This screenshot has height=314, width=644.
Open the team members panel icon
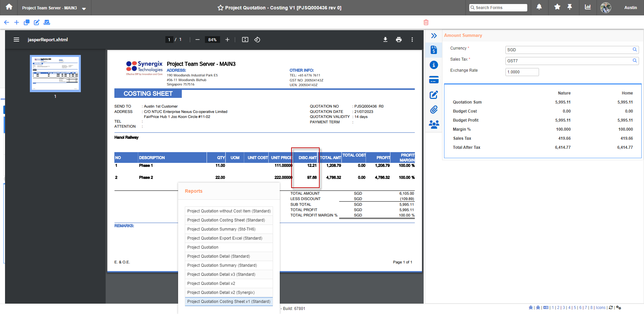[x=434, y=124]
